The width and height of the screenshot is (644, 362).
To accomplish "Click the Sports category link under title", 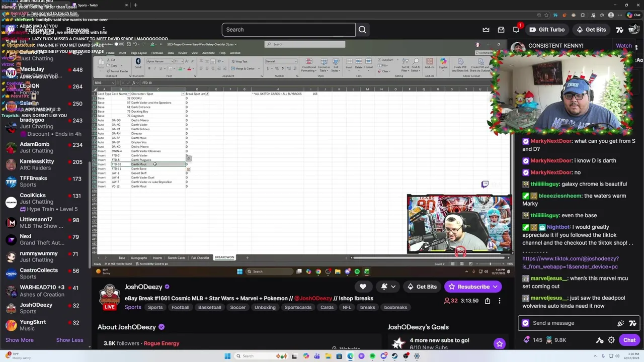I will 133,307.
